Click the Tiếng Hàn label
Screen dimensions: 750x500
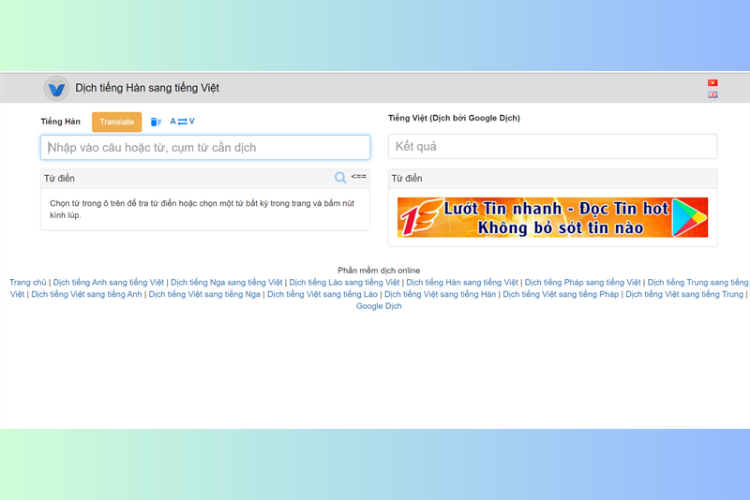point(60,122)
